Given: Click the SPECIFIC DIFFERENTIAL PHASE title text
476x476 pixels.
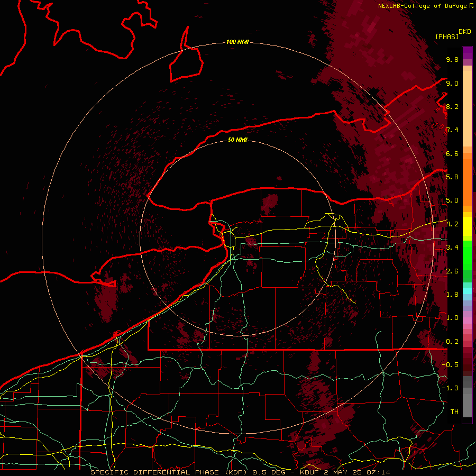Looking at the screenshot, I should [x=154, y=472].
